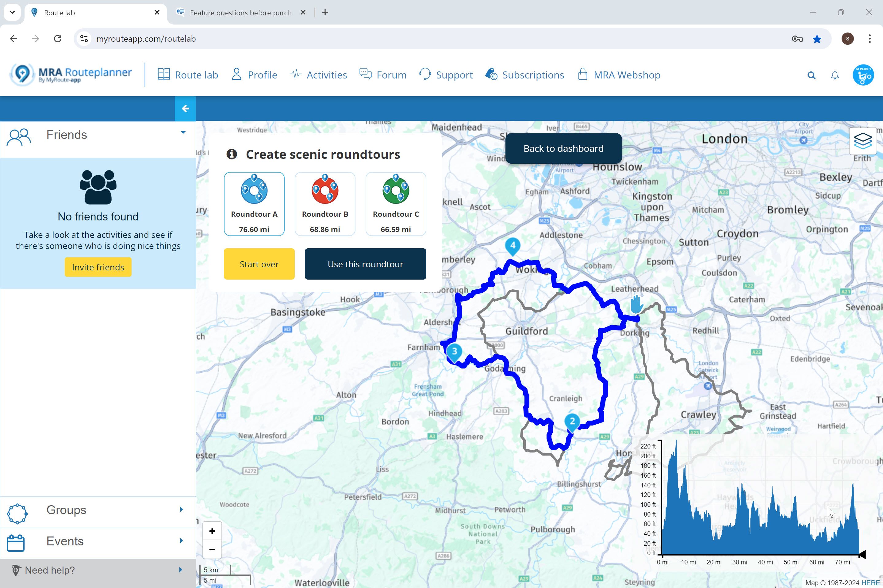Go back in browser history
The image size is (883, 588).
coord(14,39)
